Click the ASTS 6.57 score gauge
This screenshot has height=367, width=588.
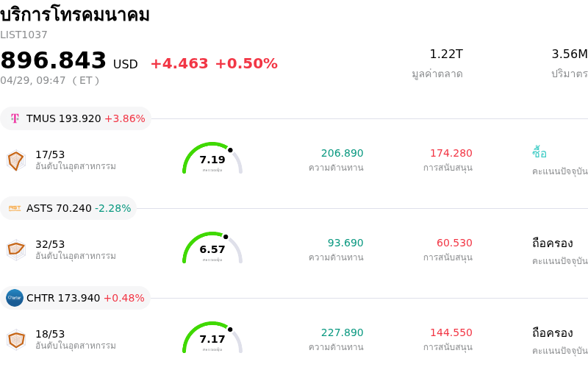coord(212,249)
